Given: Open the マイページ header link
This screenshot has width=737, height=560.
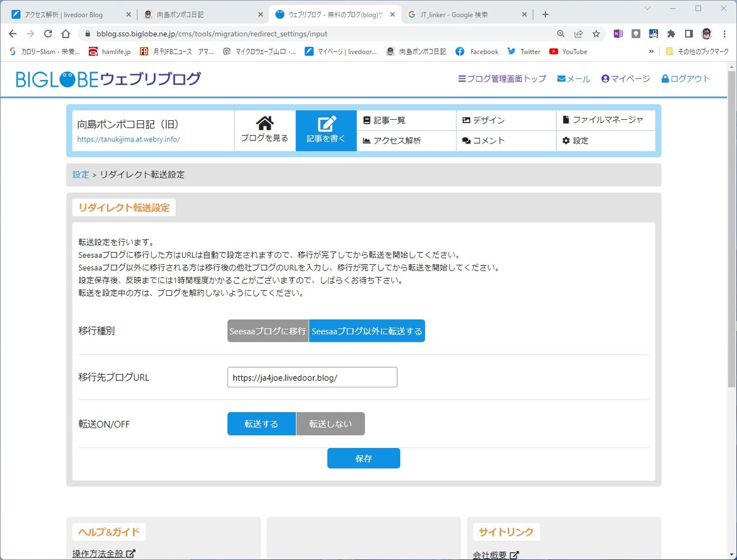Looking at the screenshot, I should tap(625, 79).
